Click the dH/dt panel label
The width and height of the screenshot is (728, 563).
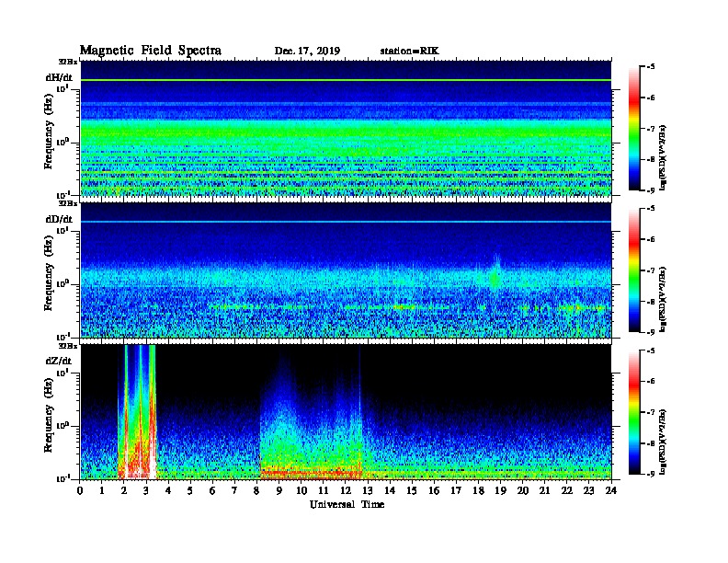point(59,77)
